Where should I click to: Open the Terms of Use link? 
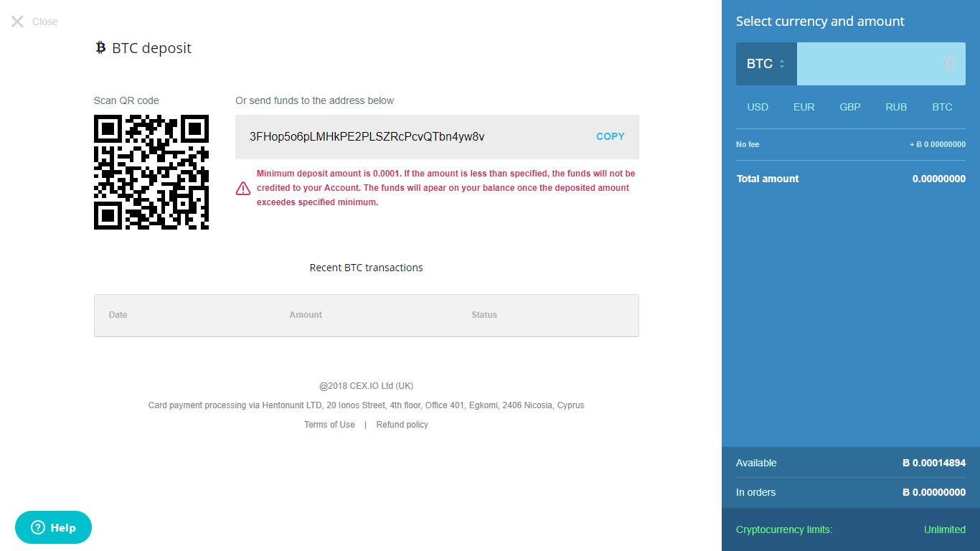329,425
